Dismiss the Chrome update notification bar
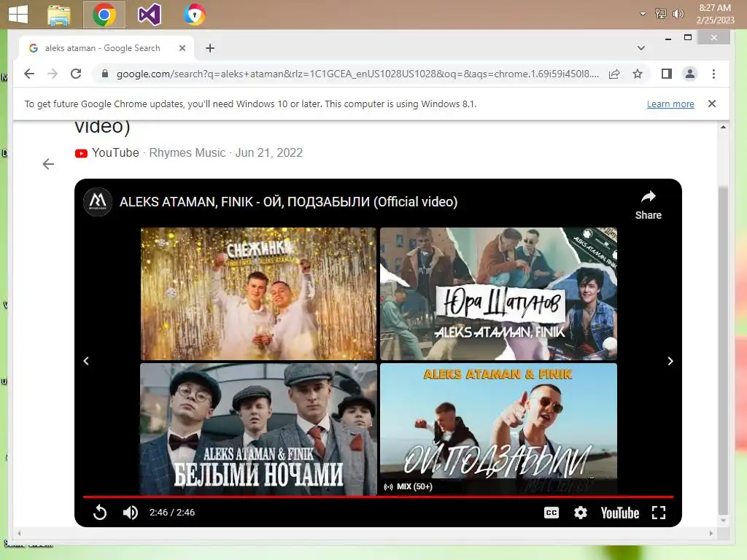Screen dimensions: 747x560 click(x=712, y=104)
